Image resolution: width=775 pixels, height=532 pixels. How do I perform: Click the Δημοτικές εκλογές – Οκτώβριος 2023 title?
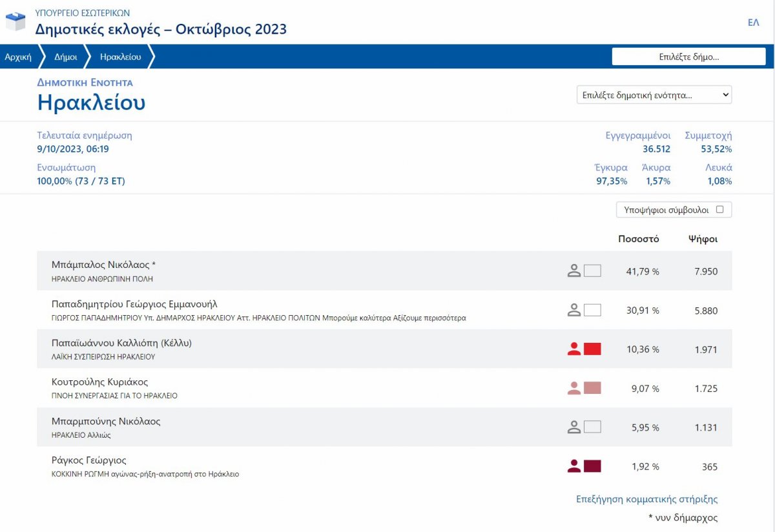click(161, 29)
